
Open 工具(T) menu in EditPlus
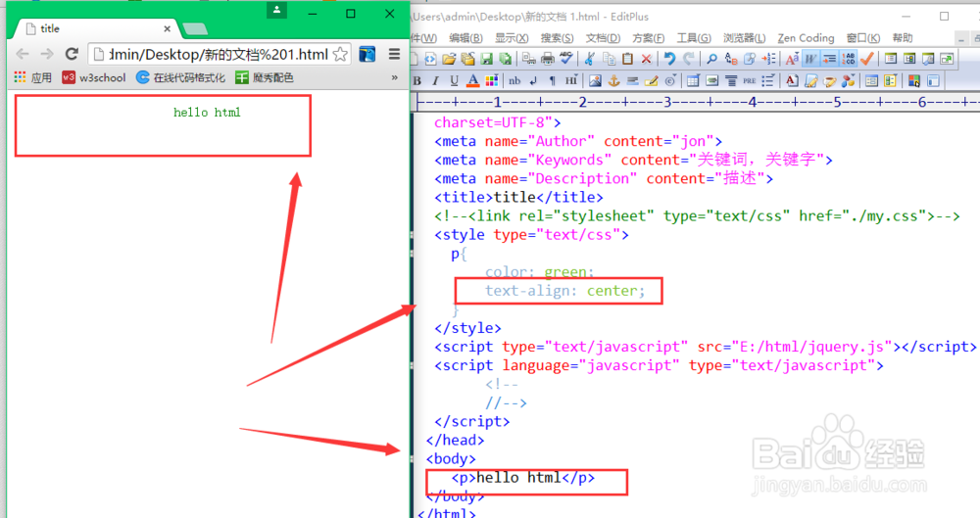694,38
